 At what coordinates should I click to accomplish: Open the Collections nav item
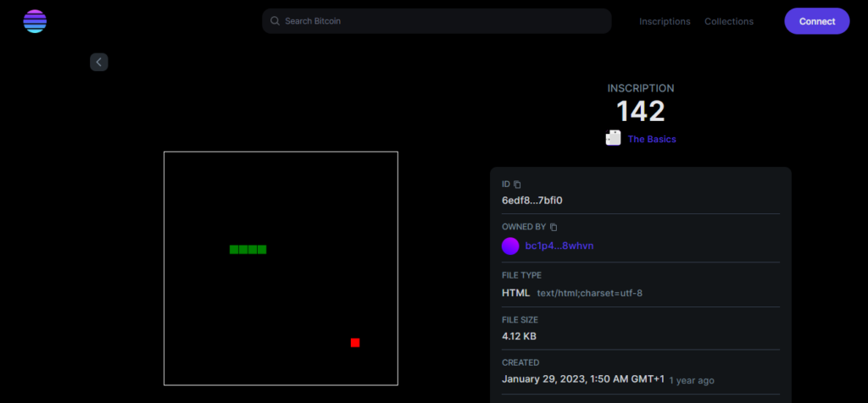pyautogui.click(x=728, y=21)
